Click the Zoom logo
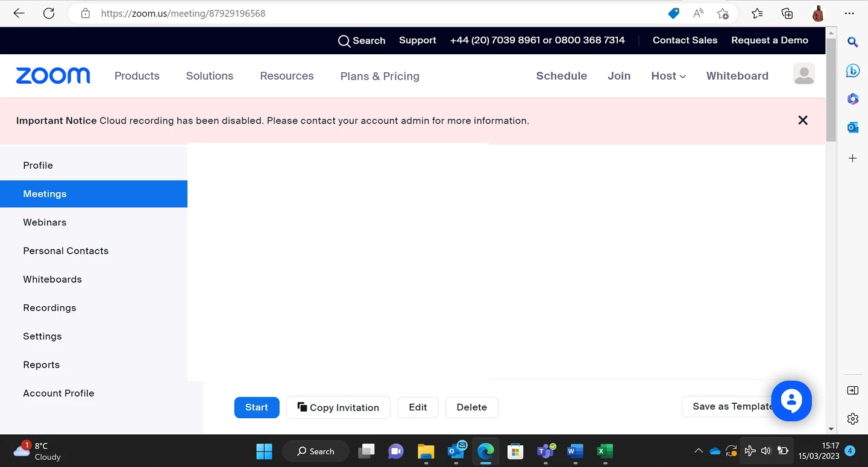 point(53,75)
